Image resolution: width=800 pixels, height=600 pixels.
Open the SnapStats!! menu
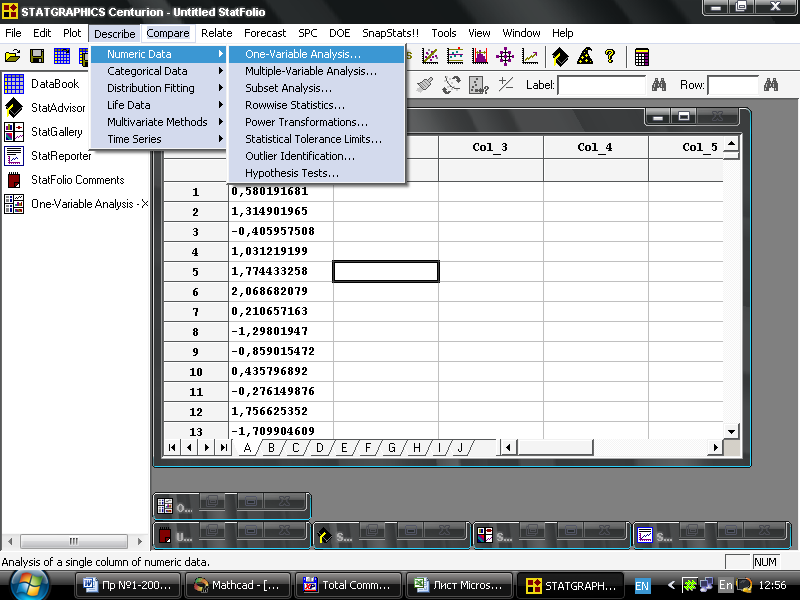pos(390,33)
